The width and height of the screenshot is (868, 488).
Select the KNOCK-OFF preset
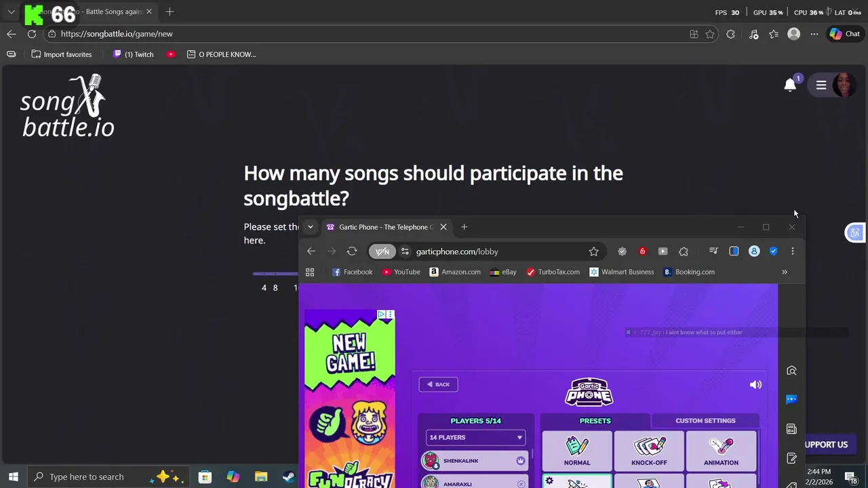point(649,451)
